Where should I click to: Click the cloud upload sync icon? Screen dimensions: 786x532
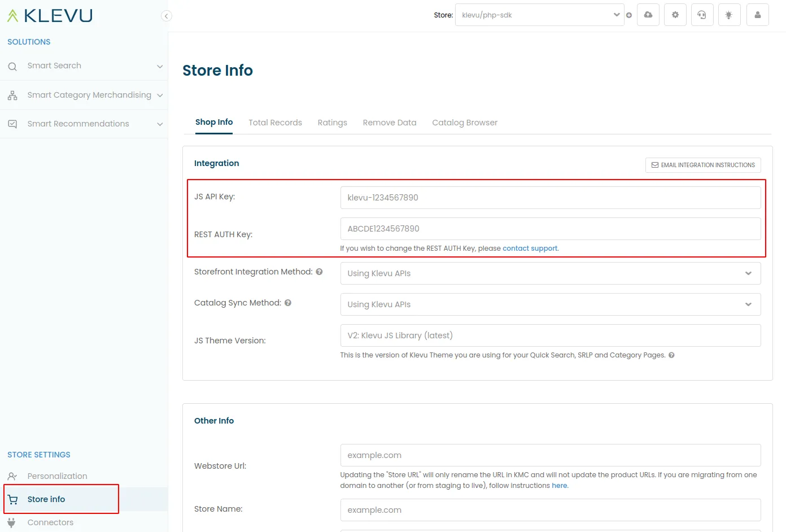[648, 15]
